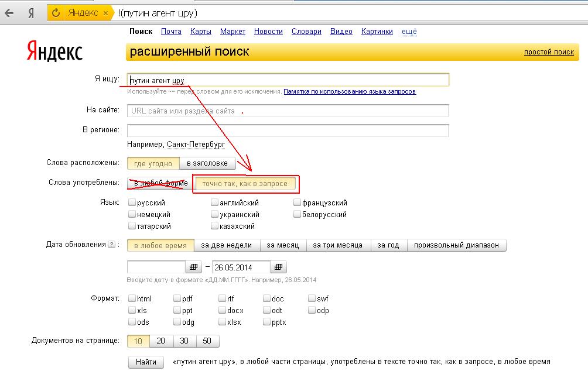
Task: Click the browser back arrow
Action: click(x=9, y=13)
